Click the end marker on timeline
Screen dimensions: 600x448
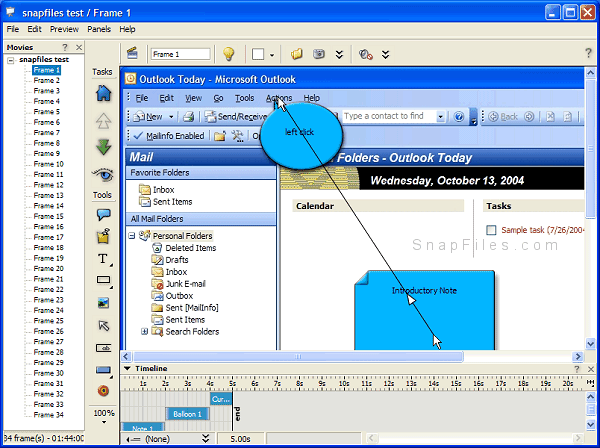(x=237, y=414)
